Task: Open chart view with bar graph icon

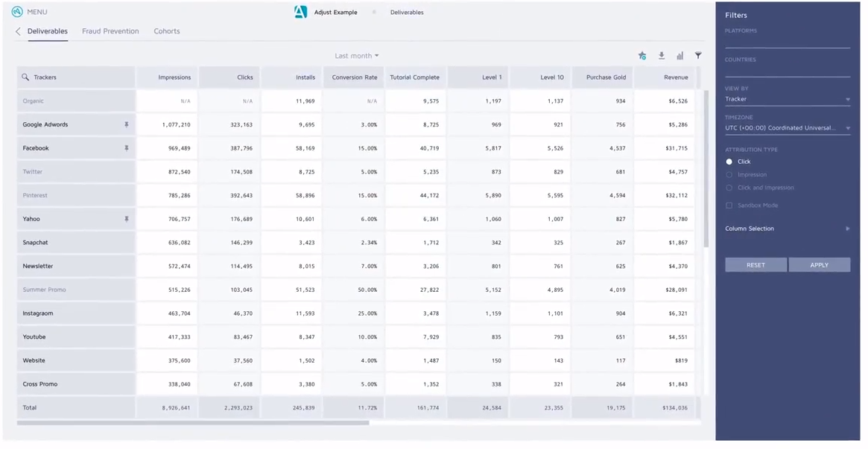Action: [x=679, y=56]
